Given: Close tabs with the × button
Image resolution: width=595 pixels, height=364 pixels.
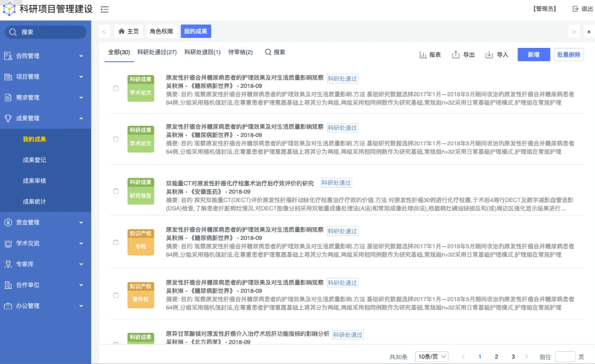Looking at the screenshot, I should (588, 32).
